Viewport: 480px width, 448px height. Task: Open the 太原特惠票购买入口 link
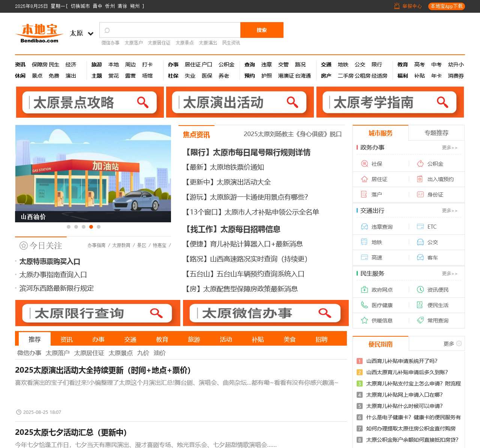[49, 261]
